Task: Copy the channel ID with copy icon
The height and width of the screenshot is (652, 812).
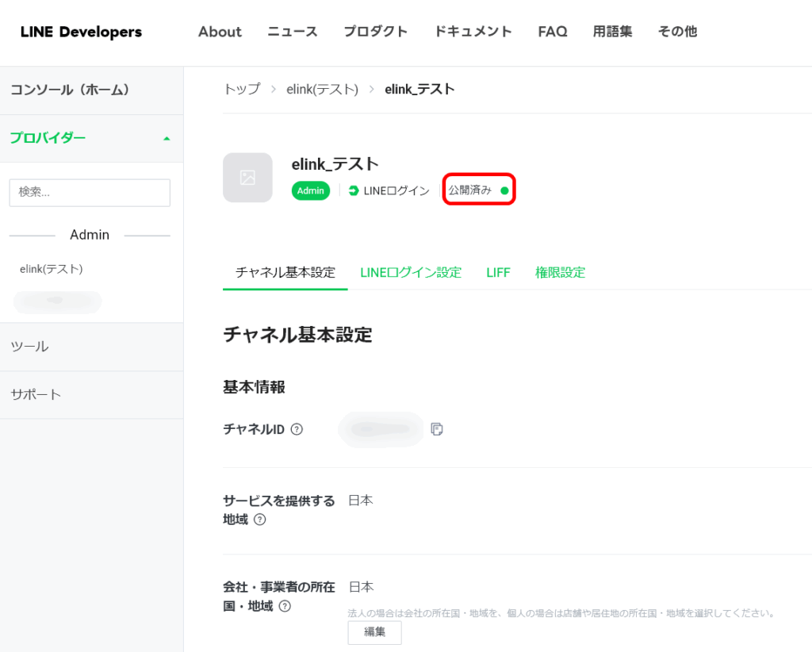Action: click(437, 429)
